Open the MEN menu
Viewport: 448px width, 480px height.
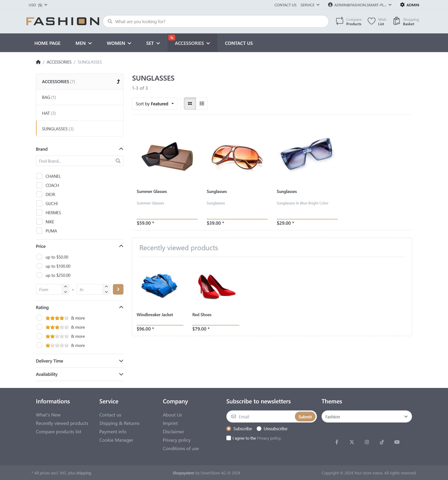click(83, 43)
